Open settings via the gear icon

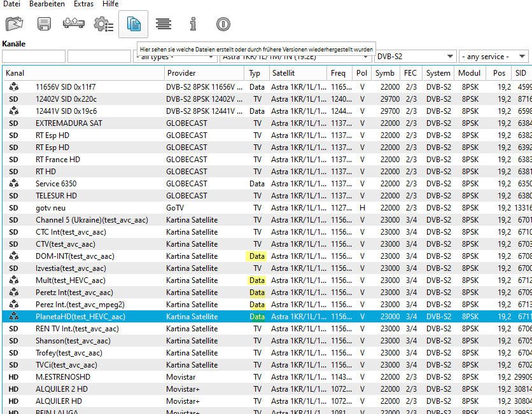tap(104, 24)
